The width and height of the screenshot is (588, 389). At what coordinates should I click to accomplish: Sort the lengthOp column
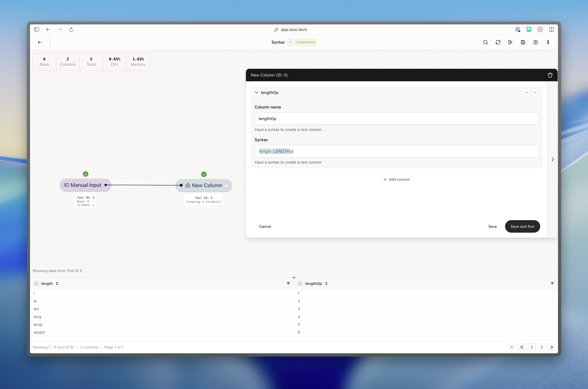[x=326, y=284]
